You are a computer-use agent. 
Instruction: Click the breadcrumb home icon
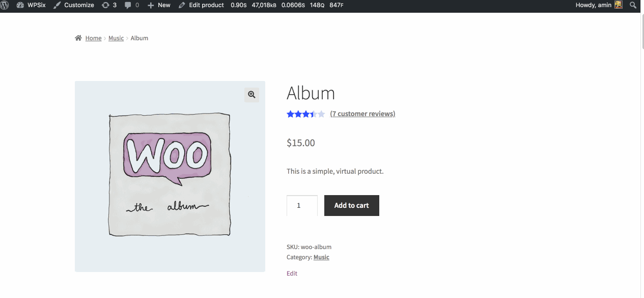[78, 38]
